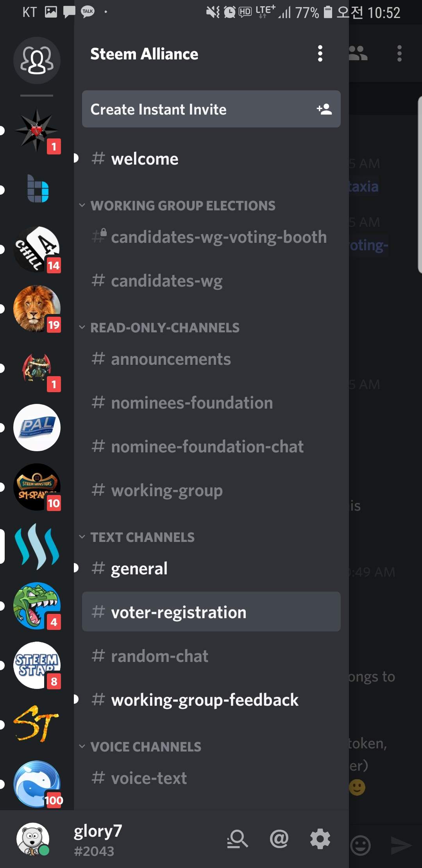Tap the search icon beside glory7
Screen dimensions: 422x868
[x=237, y=839]
